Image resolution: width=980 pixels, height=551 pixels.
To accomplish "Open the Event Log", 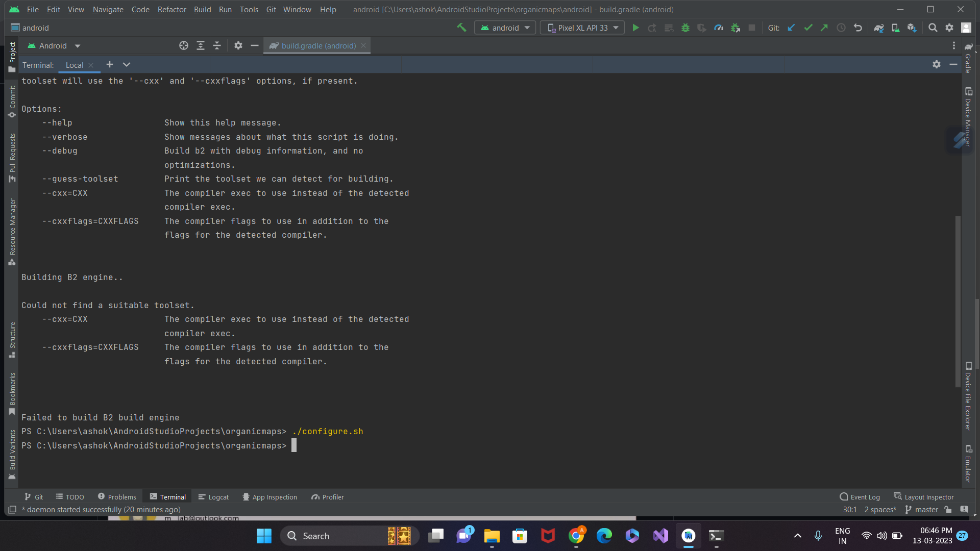I will point(860,497).
